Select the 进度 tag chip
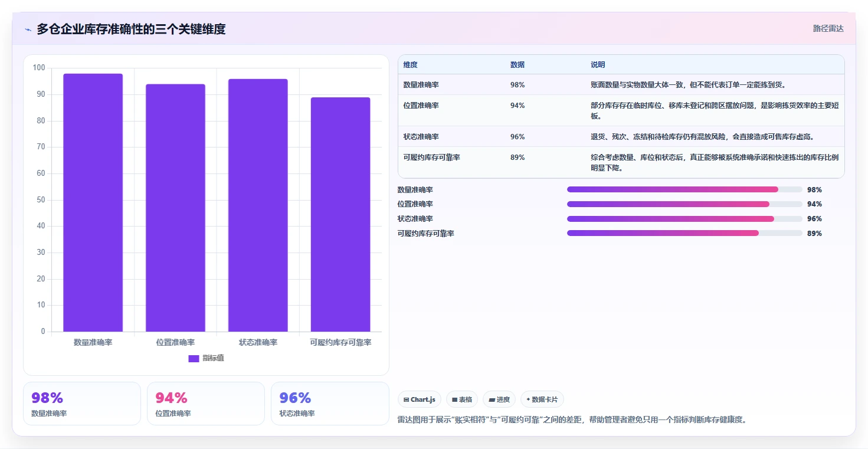 point(499,399)
